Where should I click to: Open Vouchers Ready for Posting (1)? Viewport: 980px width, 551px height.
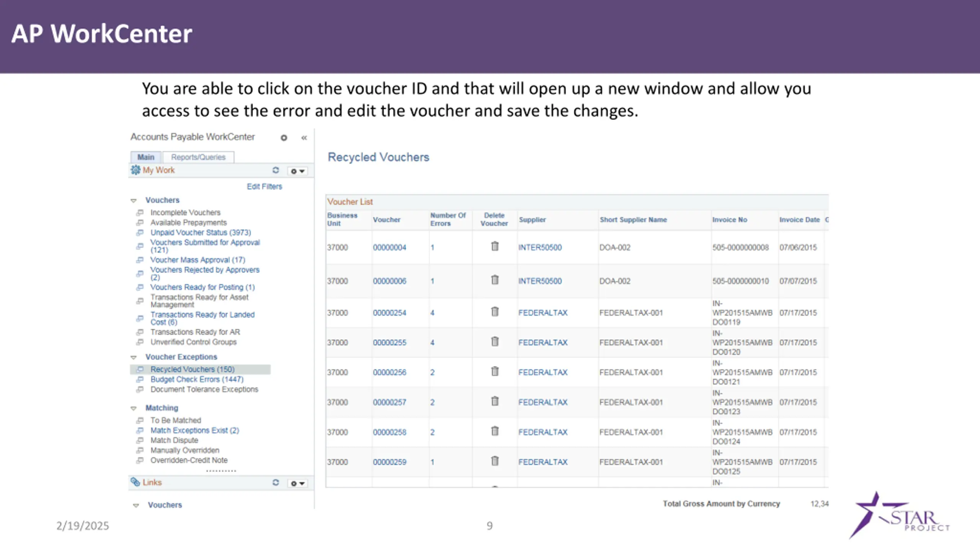pos(203,287)
